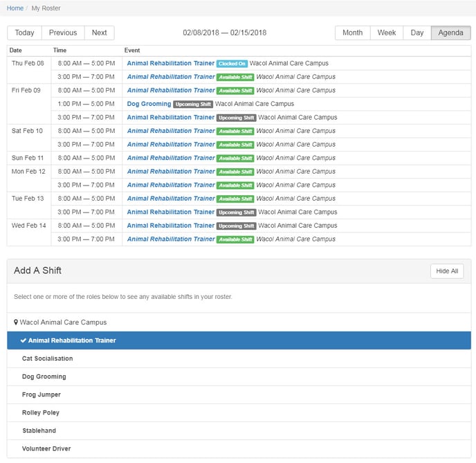Jump to Today in the roster
Screen dimensions: 476x463
point(24,33)
